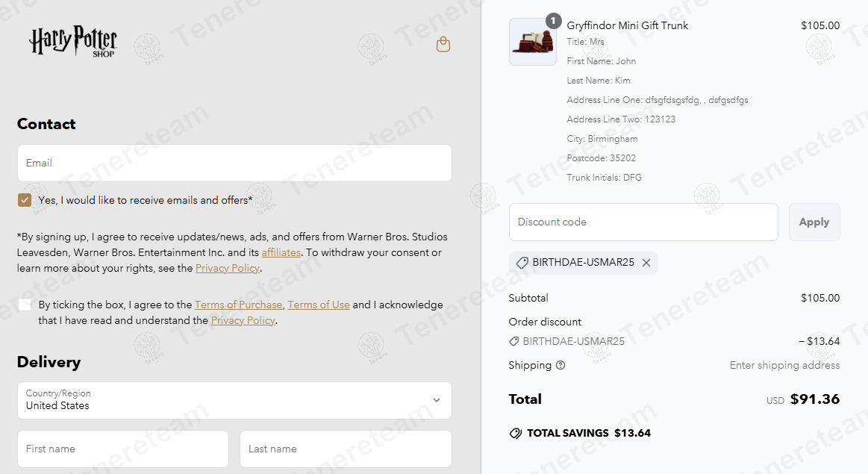Click the Email input field
This screenshot has width=868, height=474.
click(x=234, y=163)
